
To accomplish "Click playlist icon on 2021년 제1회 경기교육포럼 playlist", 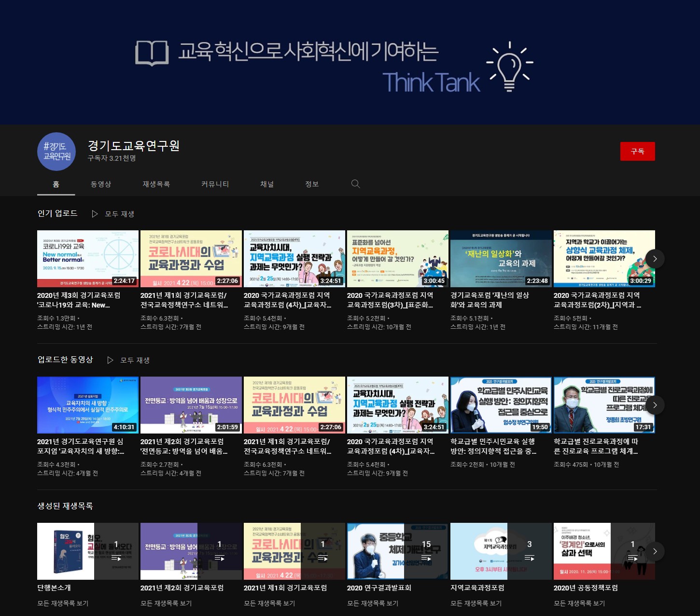I will point(323,558).
